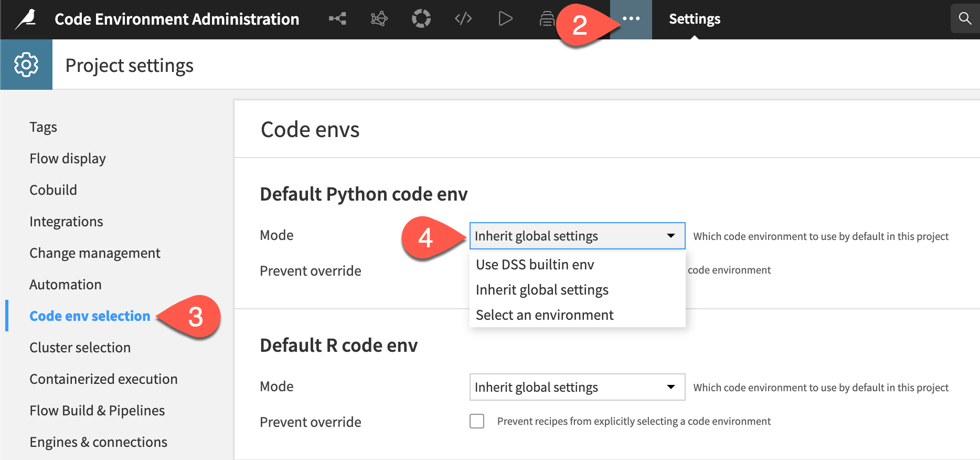Open the Python Mode dropdown

pos(577,236)
